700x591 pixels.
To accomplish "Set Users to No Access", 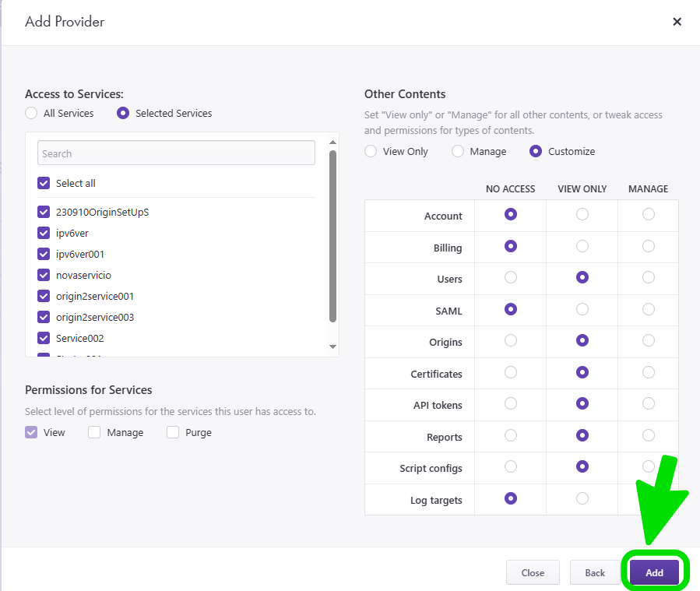I will coord(511,277).
